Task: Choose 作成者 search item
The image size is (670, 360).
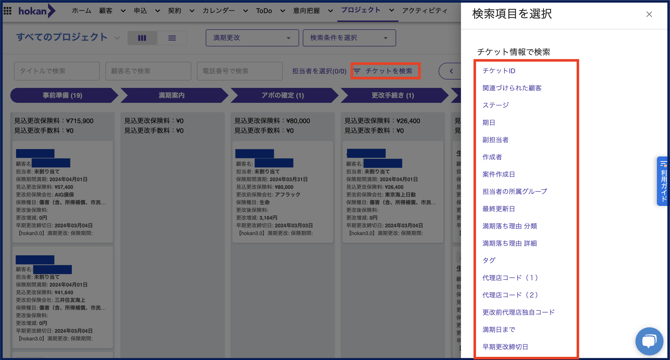Action: point(492,157)
